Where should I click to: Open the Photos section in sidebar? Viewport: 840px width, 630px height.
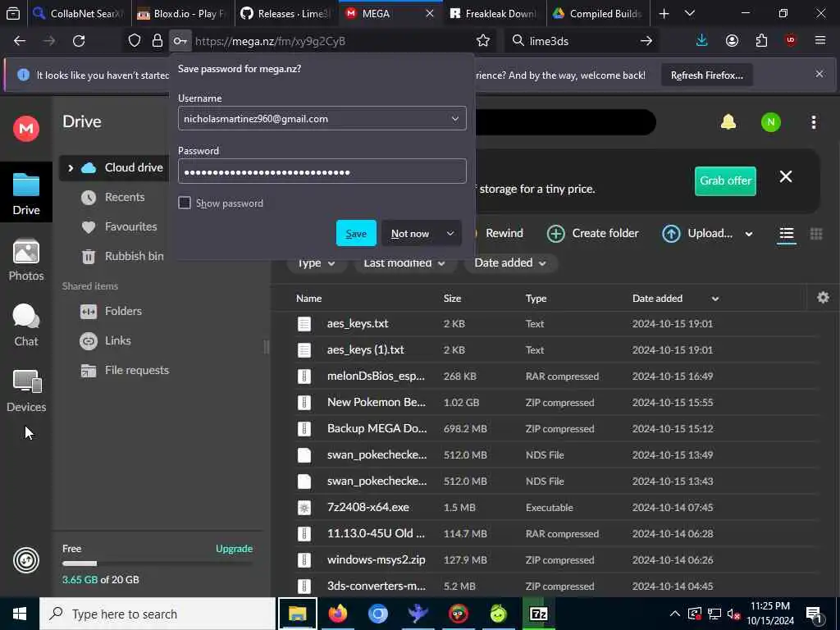coord(25,260)
